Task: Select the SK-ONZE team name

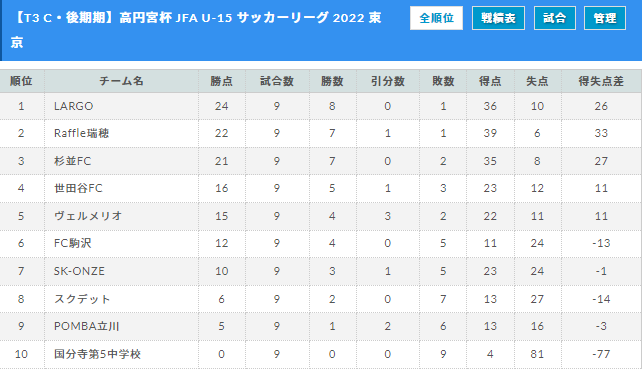Action: coord(79,271)
